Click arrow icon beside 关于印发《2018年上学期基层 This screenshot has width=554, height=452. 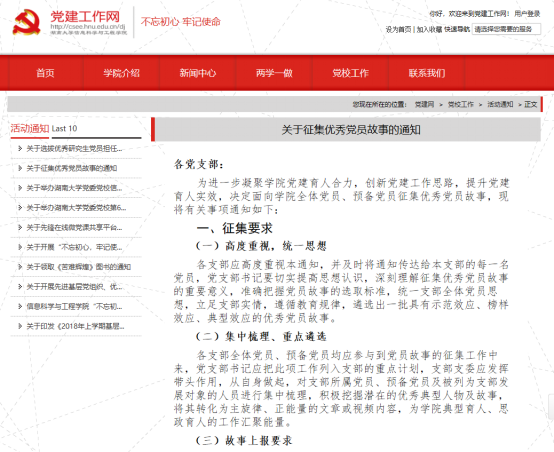click(20, 326)
